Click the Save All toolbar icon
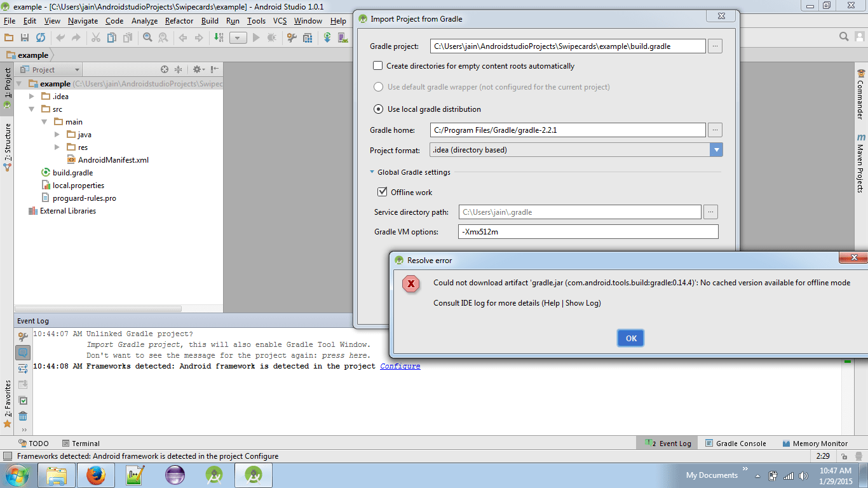This screenshot has width=868, height=488. click(x=25, y=38)
